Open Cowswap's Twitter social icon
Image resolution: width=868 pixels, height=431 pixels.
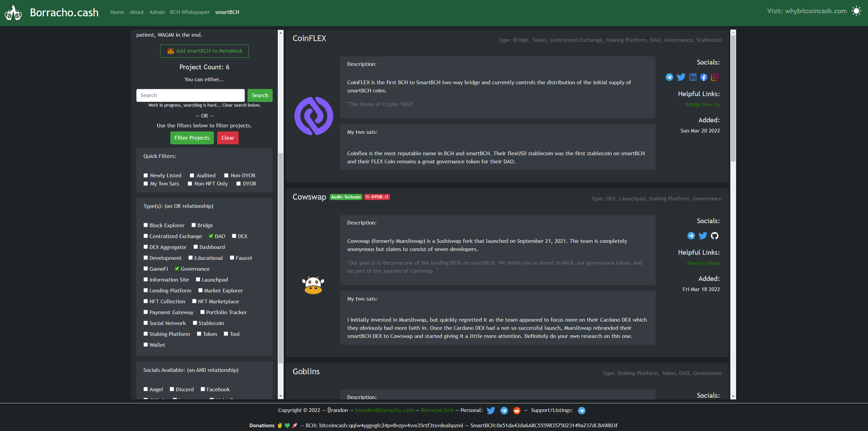[x=702, y=236]
